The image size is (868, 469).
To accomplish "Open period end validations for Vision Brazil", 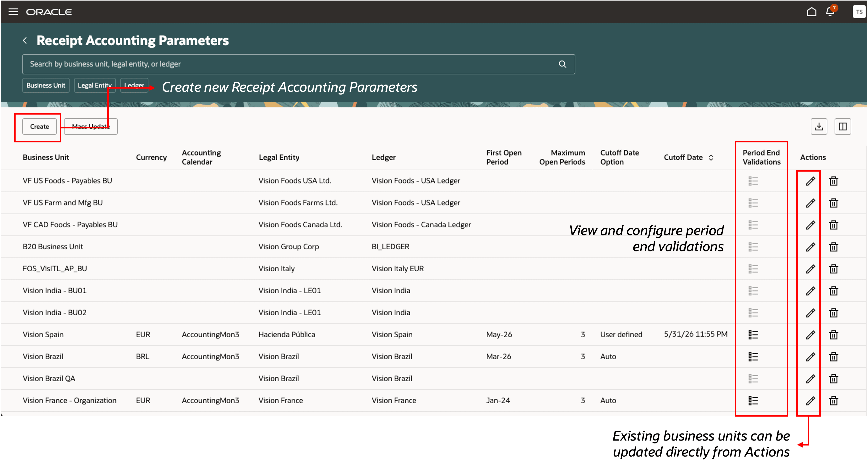I will [753, 356].
